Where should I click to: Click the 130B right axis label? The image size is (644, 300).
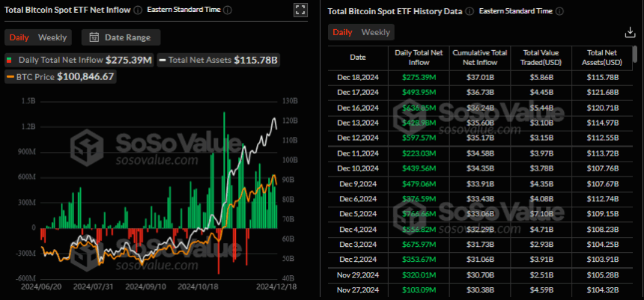point(289,101)
